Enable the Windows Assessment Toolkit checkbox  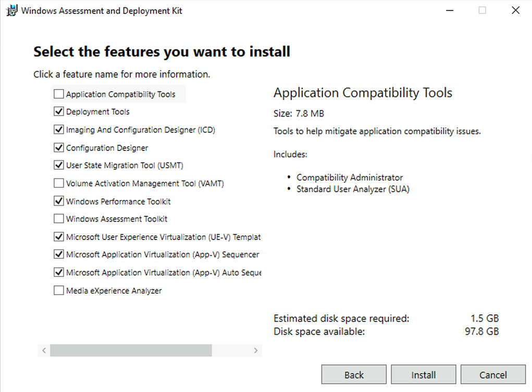[59, 219]
